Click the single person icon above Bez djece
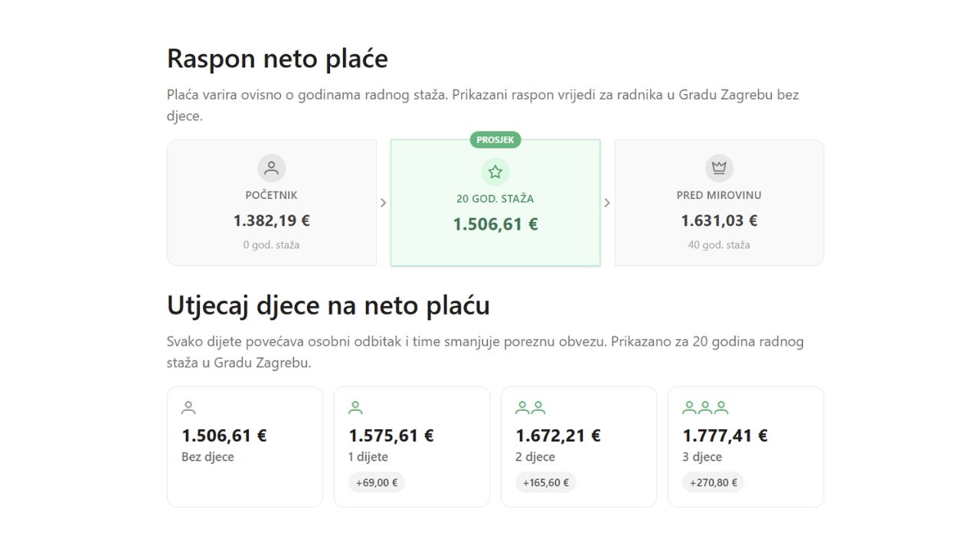 tap(188, 406)
